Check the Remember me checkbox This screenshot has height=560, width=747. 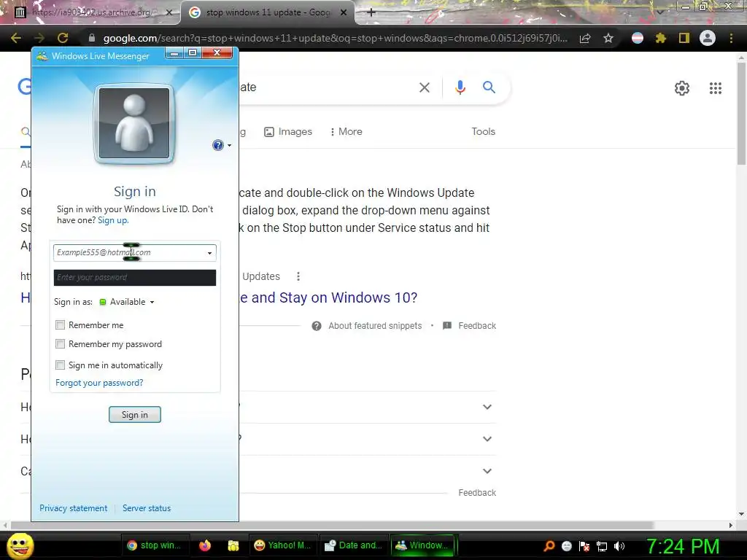60,324
